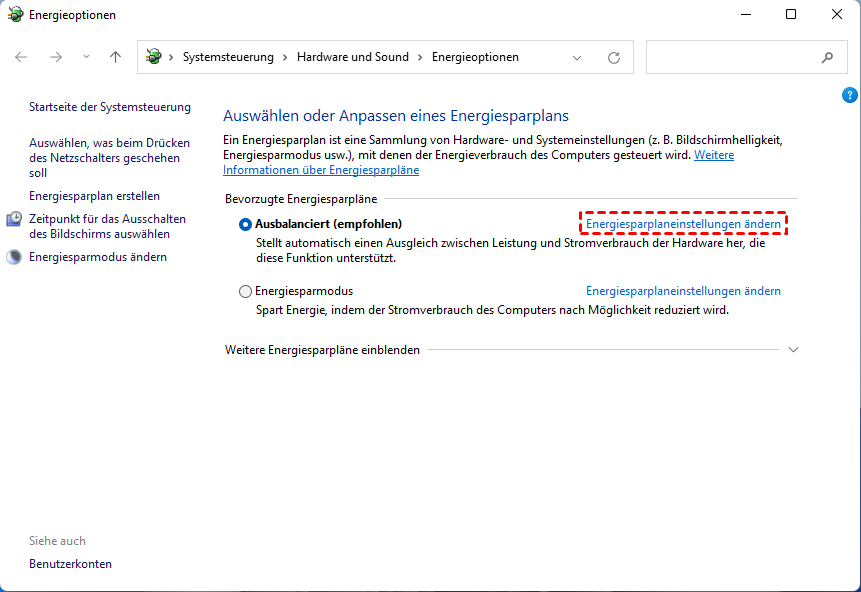Click Energieoptionen breadcrumb item
The width and height of the screenshot is (861, 592).
point(475,57)
